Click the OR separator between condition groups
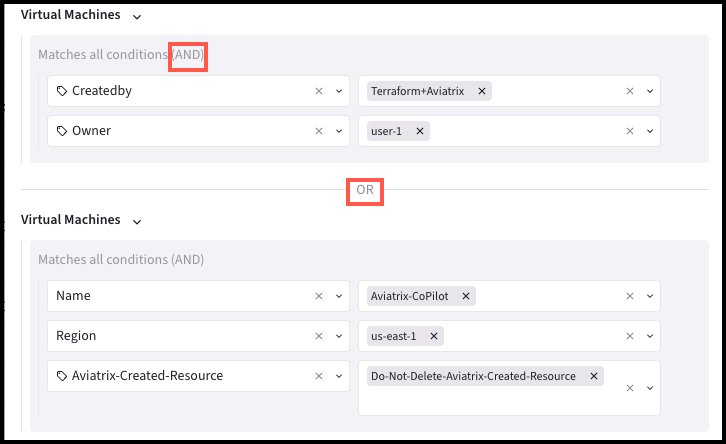The image size is (726, 444). click(x=364, y=190)
